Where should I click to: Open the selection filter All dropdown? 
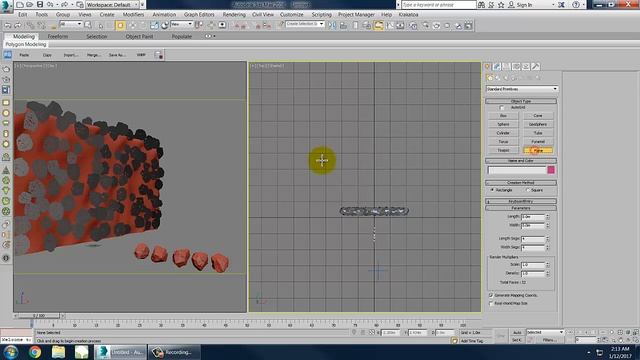(71, 24)
